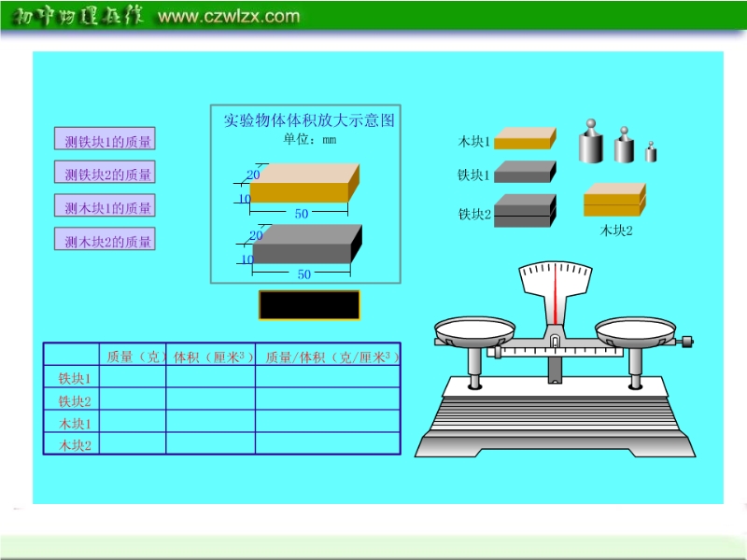This screenshot has width=747, height=560.
Task: Click the enlarged wood block diagram
Action: (304, 183)
